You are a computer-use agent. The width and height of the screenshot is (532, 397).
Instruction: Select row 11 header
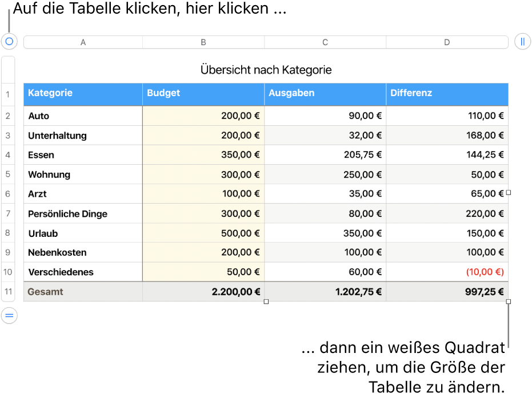pyautogui.click(x=8, y=291)
